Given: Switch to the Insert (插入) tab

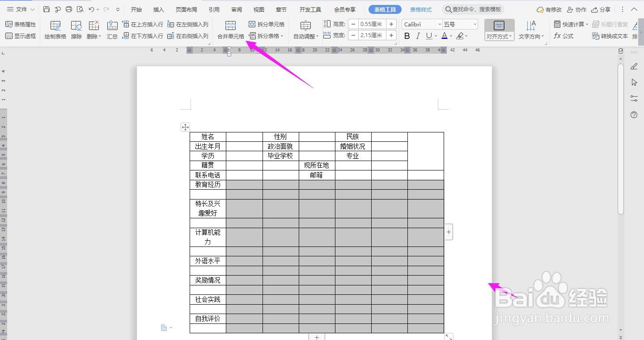Looking at the screenshot, I should coord(158,9).
